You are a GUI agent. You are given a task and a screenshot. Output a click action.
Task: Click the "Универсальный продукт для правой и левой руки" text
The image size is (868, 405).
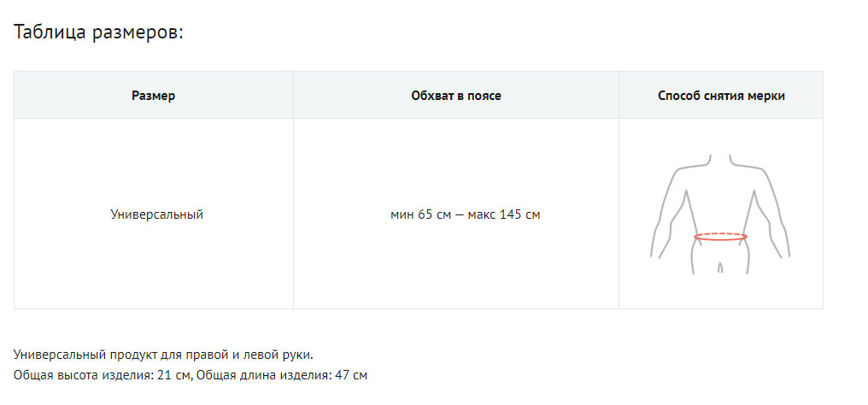[164, 355]
